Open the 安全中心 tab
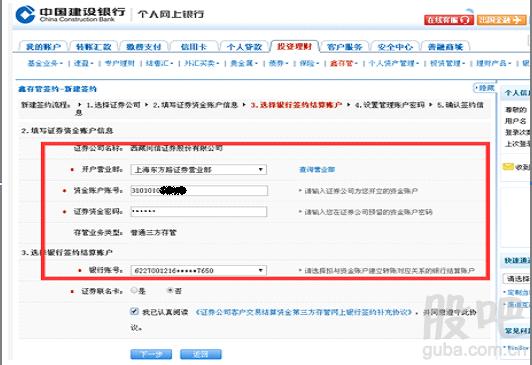 click(395, 46)
